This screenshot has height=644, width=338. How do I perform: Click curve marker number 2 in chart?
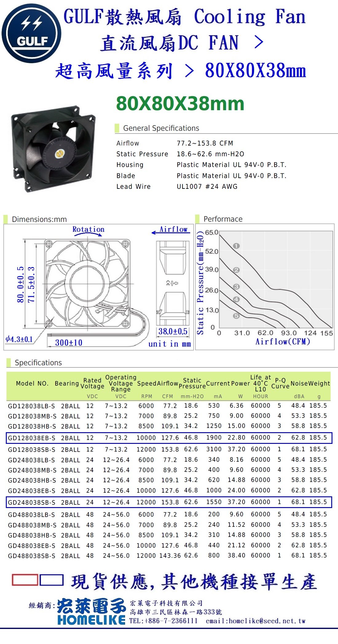click(x=236, y=270)
